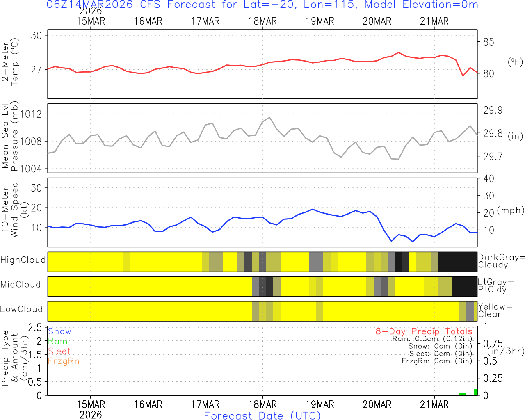Click the MidCloud row label
The width and height of the screenshot is (525, 420).
(21, 285)
